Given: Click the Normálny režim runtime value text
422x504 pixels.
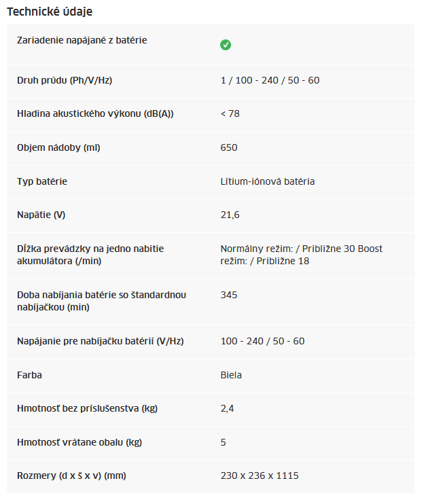Looking at the screenshot, I should point(302,255).
